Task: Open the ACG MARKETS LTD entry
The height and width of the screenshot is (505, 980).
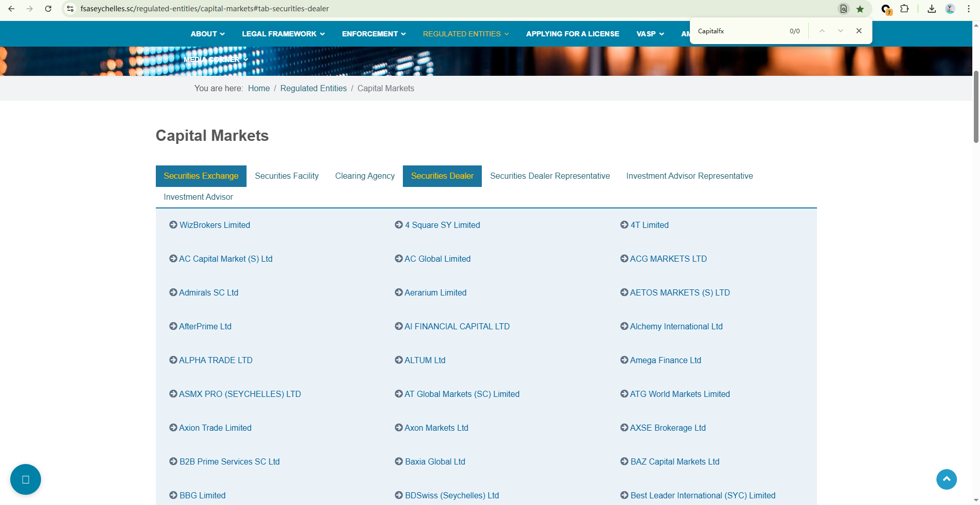Action: point(668,259)
